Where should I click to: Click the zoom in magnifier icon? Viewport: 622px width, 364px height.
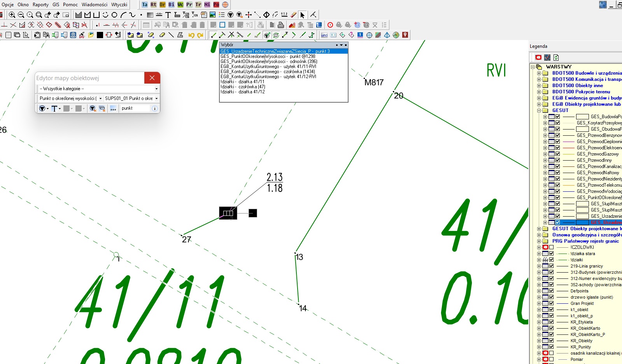tap(12, 15)
